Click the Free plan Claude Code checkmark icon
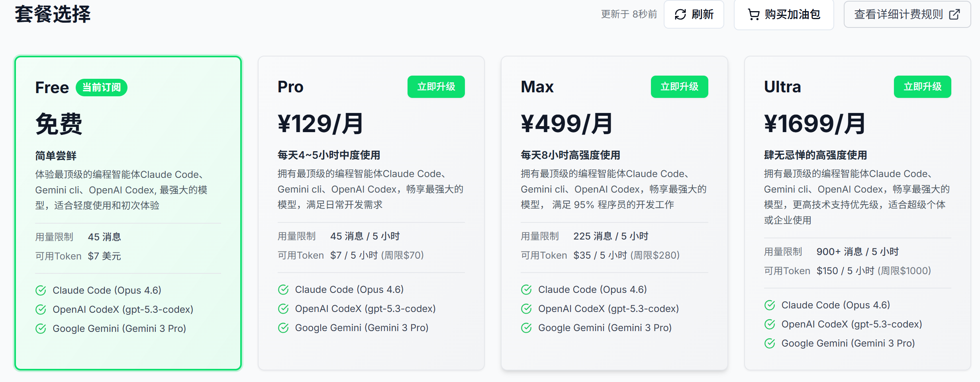This screenshot has height=382, width=980. pos(41,290)
